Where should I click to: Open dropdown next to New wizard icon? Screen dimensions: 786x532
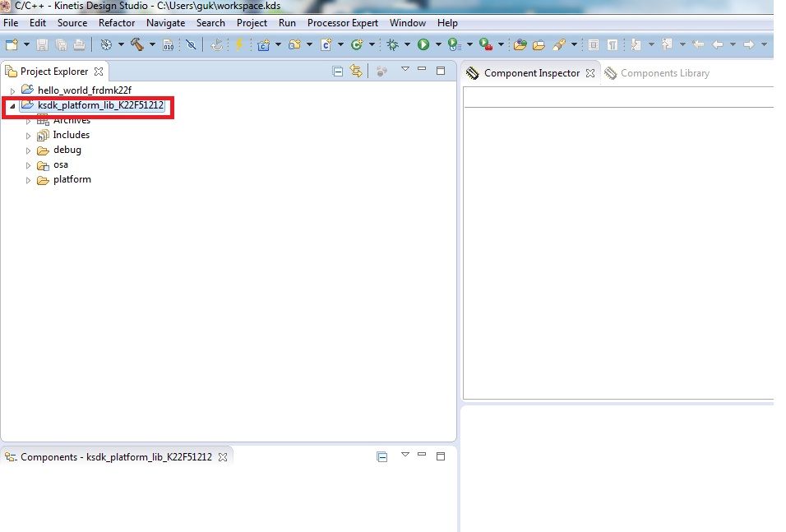click(26, 44)
